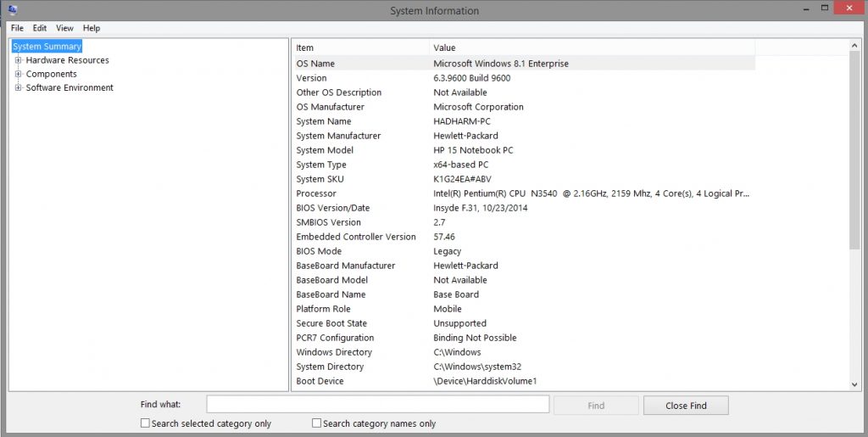Click the value Microsoft Windows 8.1 Enterprise
The height and width of the screenshot is (437, 868).
501,64
